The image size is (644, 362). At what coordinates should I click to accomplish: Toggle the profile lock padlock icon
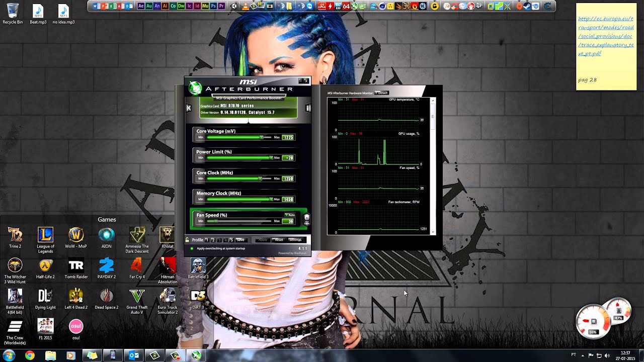point(187,240)
